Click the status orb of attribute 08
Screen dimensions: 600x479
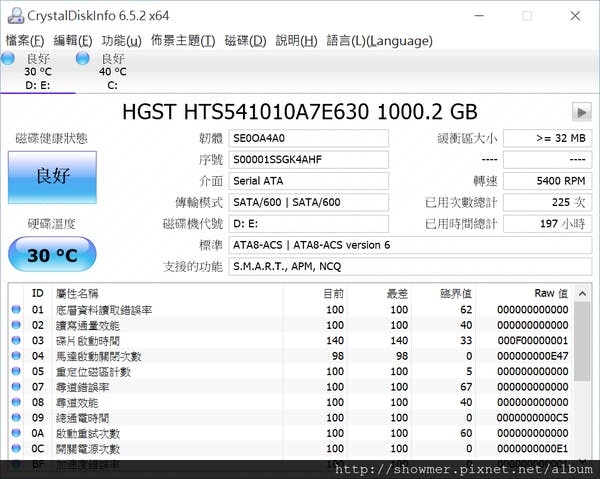(16, 402)
